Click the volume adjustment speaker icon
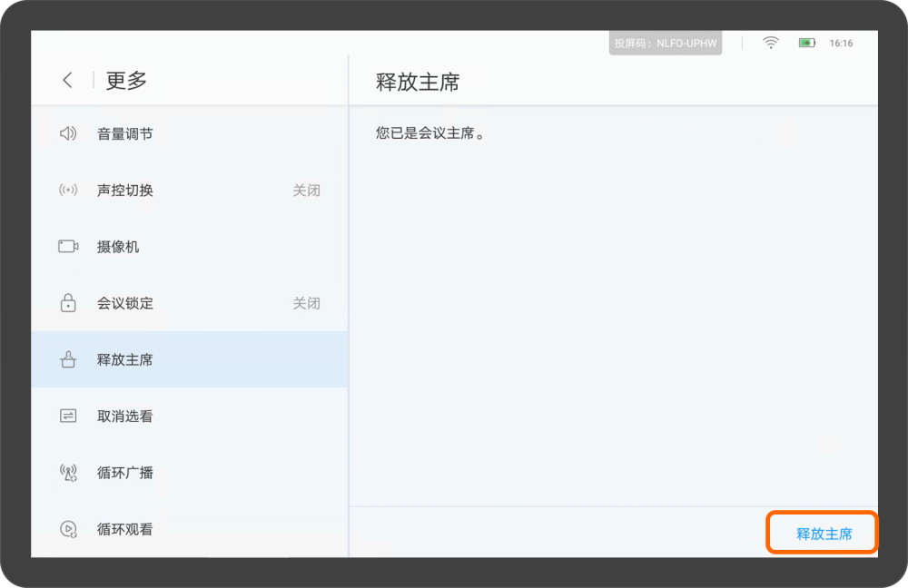 tap(67, 132)
